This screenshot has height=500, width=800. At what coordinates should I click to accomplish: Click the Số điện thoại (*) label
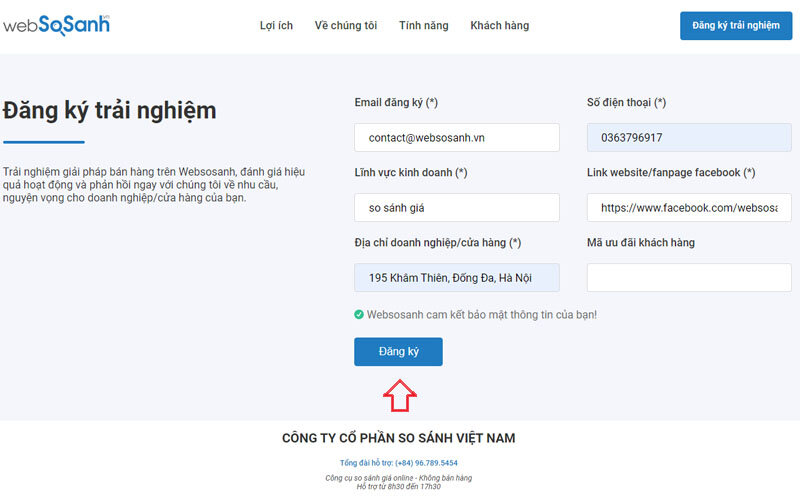coord(626,103)
